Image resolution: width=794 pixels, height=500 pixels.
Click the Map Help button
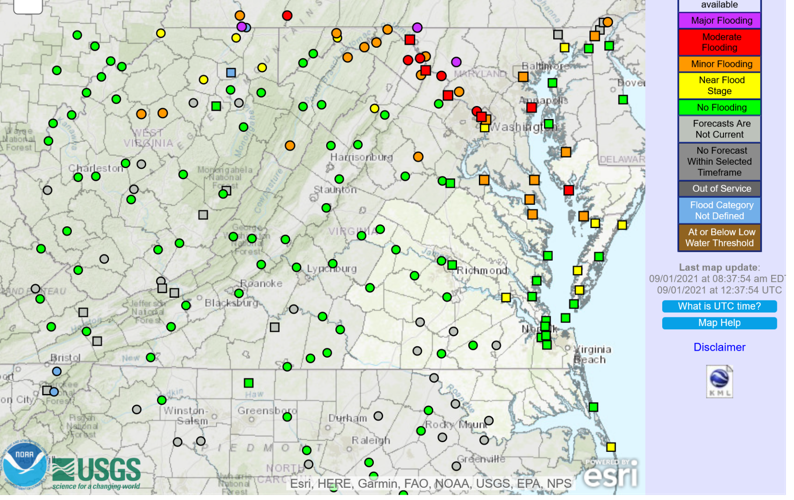pos(719,323)
